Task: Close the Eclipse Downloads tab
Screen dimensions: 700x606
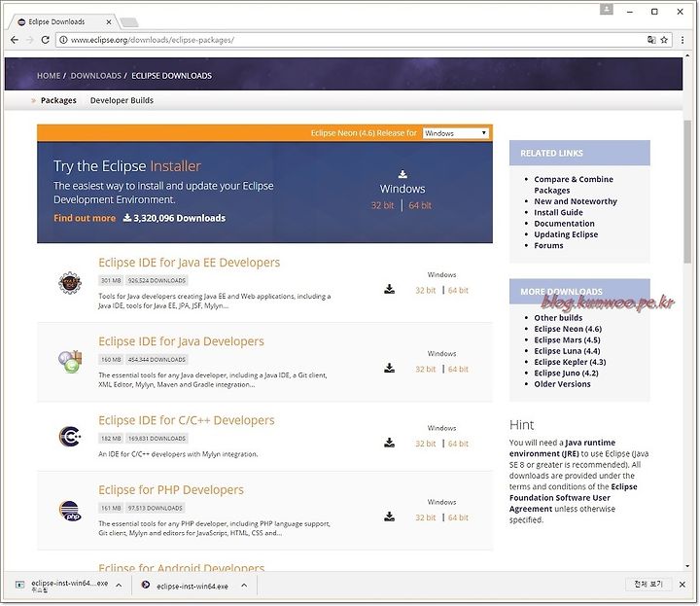Action: coord(109,21)
